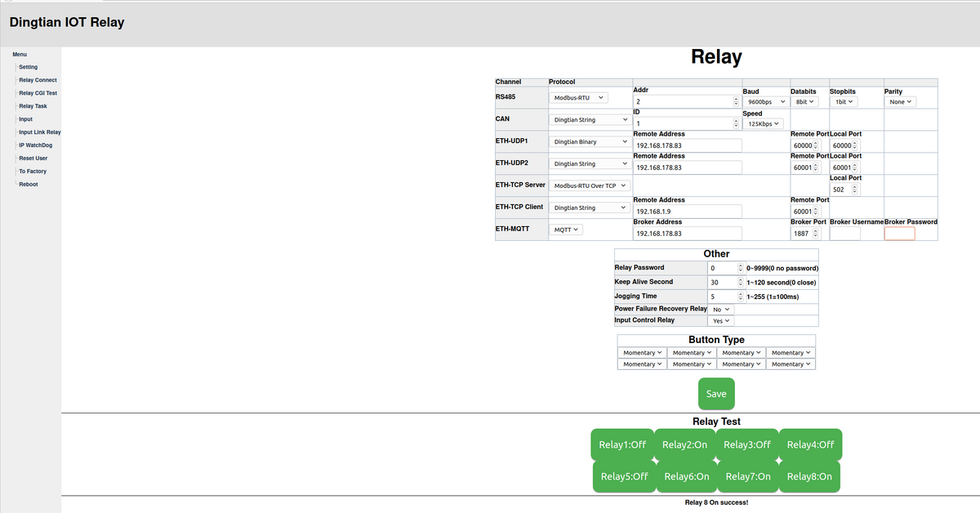Open the ETH-TCP Client protocol dropdown
Image resolution: width=980 pixels, height=513 pixels.
pos(590,208)
